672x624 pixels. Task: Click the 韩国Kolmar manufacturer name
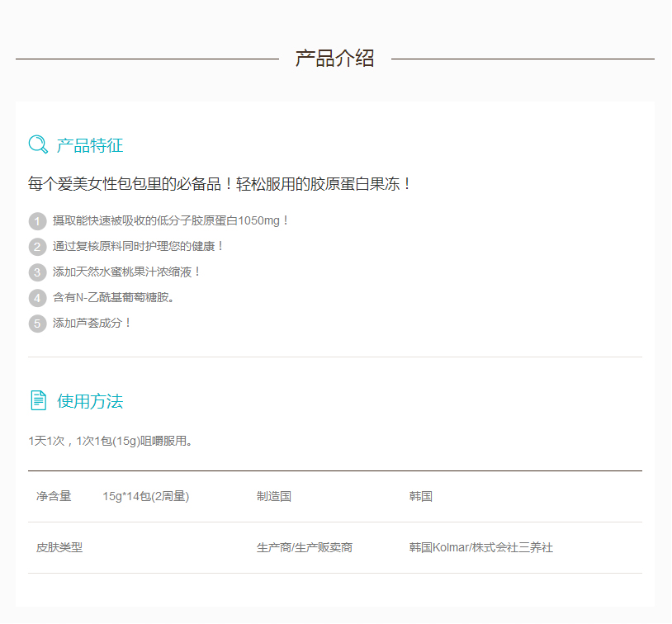(481, 548)
